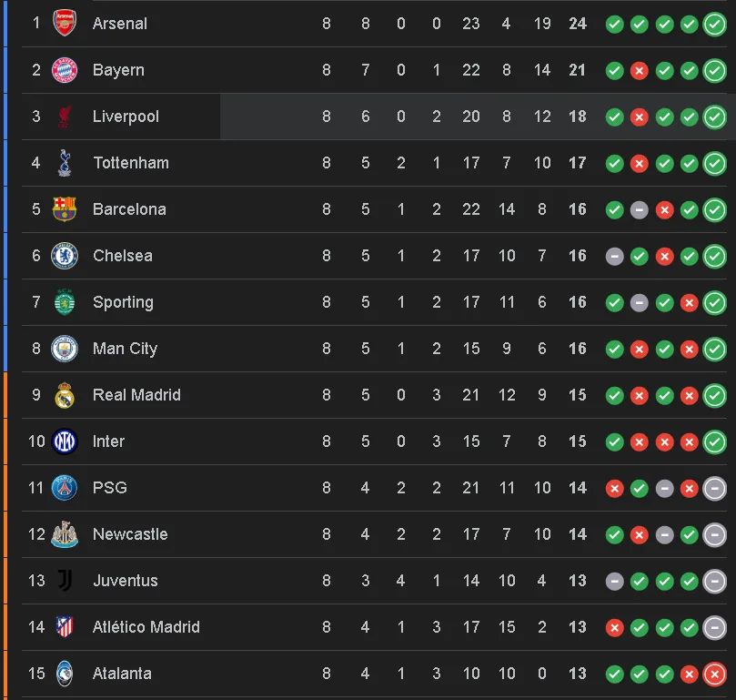Click the Real Madrid crest
This screenshot has width=736, height=700.
65,395
